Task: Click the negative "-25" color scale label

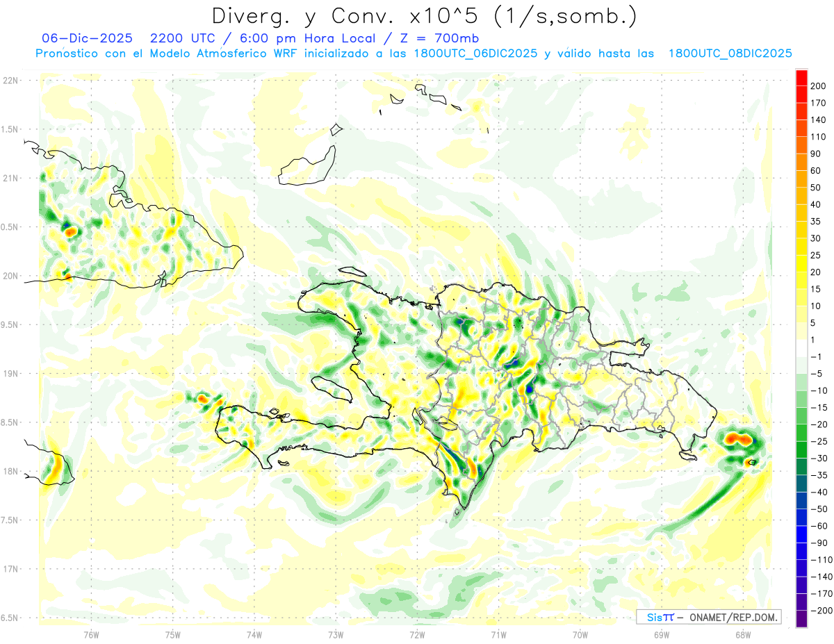Action: (x=818, y=441)
